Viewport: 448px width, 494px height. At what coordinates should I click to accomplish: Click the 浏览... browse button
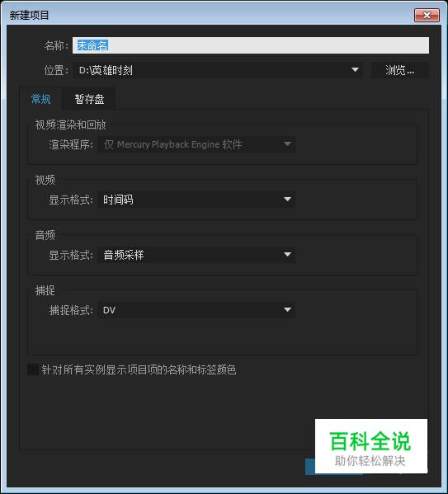[x=400, y=70]
